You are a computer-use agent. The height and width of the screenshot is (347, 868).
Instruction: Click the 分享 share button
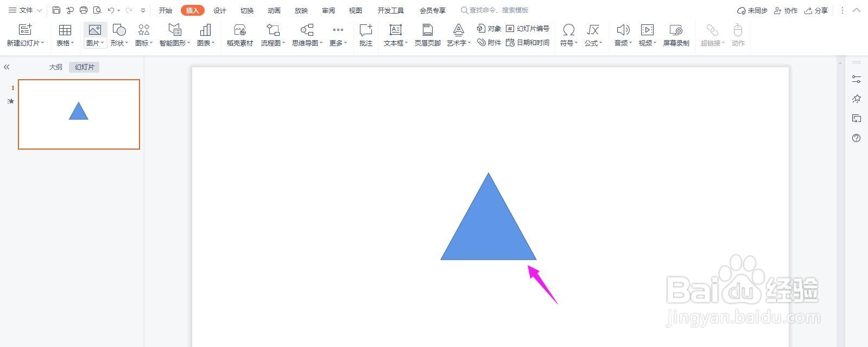point(816,10)
